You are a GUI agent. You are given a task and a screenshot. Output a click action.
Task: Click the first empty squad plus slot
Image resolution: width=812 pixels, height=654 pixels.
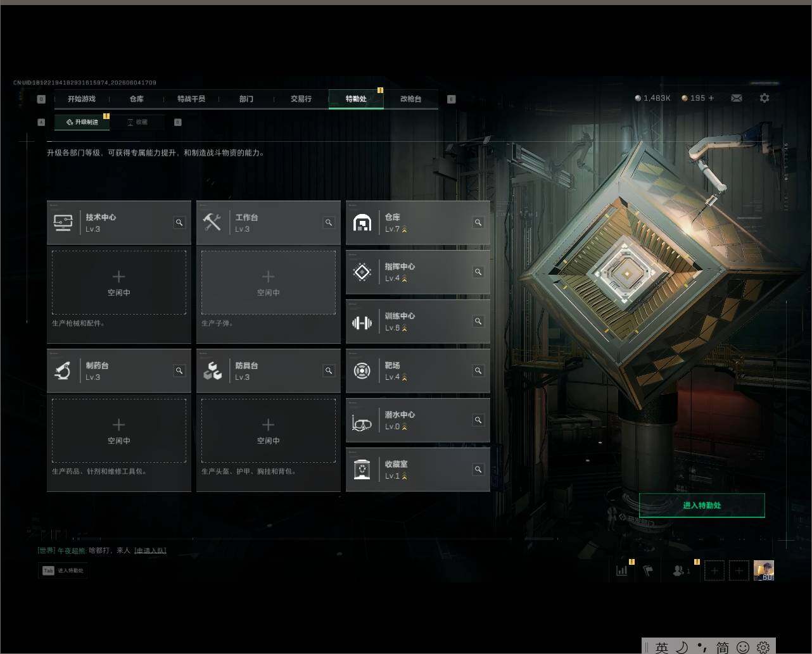coord(714,570)
